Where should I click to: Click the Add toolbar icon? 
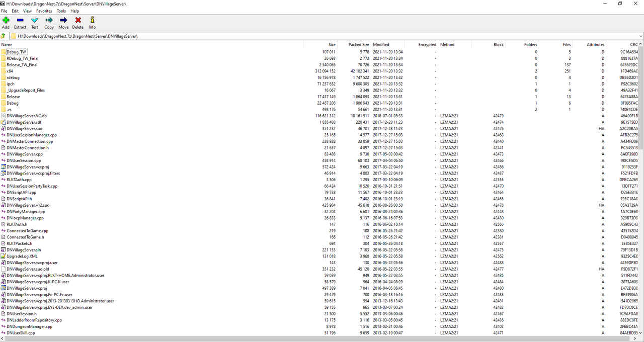pos(6,20)
